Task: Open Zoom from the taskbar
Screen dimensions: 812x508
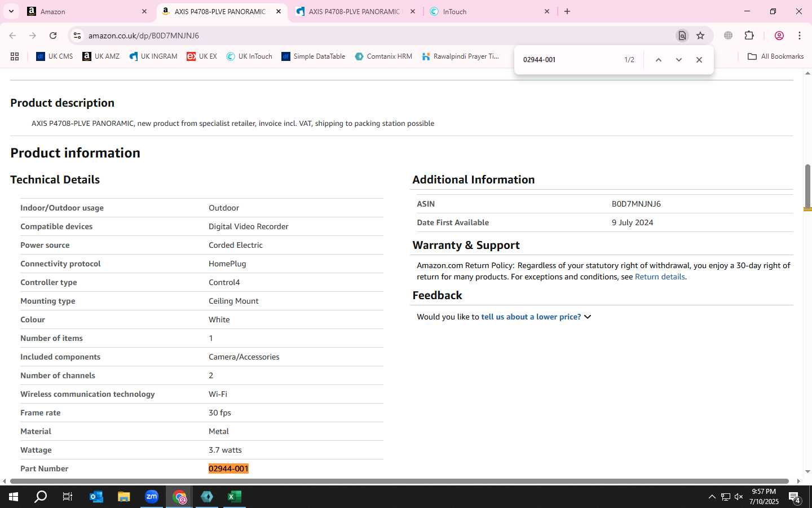Action: tap(152, 497)
